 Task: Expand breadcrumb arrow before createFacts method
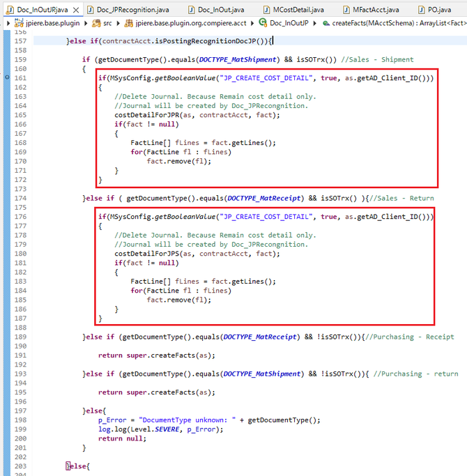pyautogui.click(x=315, y=23)
